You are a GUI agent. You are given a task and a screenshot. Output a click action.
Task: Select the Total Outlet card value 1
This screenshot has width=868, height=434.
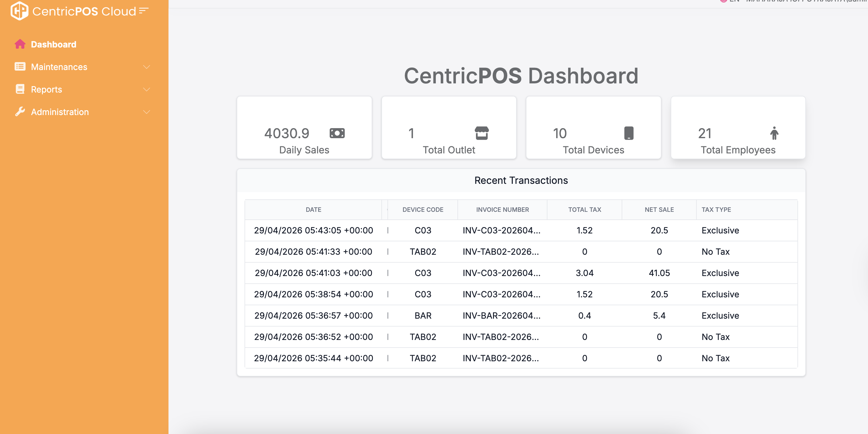tap(411, 134)
